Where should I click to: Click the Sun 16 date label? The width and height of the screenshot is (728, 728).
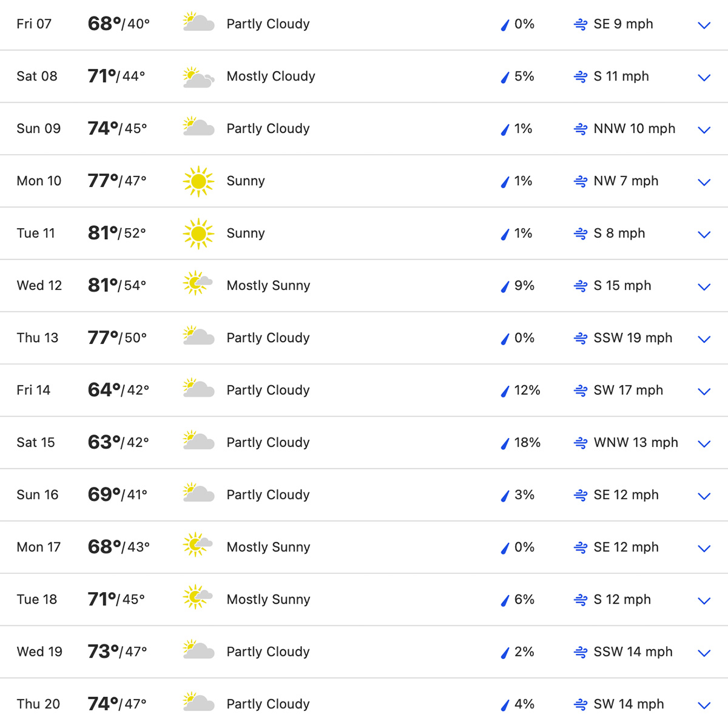point(38,495)
